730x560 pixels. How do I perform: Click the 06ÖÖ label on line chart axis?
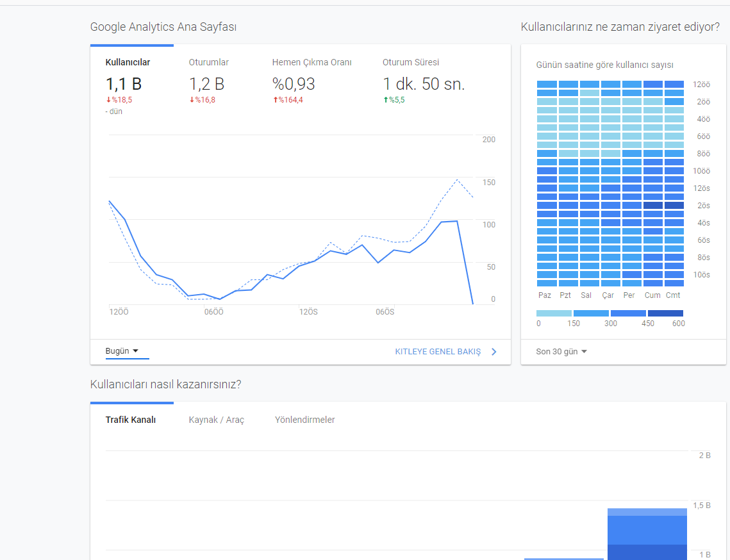coord(213,312)
